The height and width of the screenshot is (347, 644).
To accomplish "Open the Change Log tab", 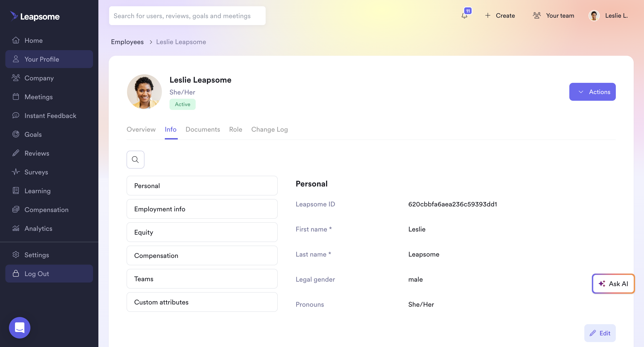I will [269, 129].
